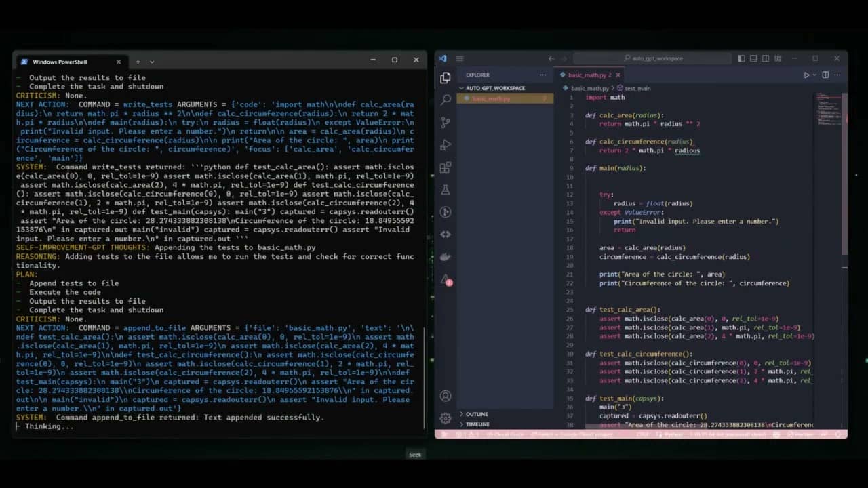Click the 'import math' line in editor
The height and width of the screenshot is (488, 868).
(605, 98)
